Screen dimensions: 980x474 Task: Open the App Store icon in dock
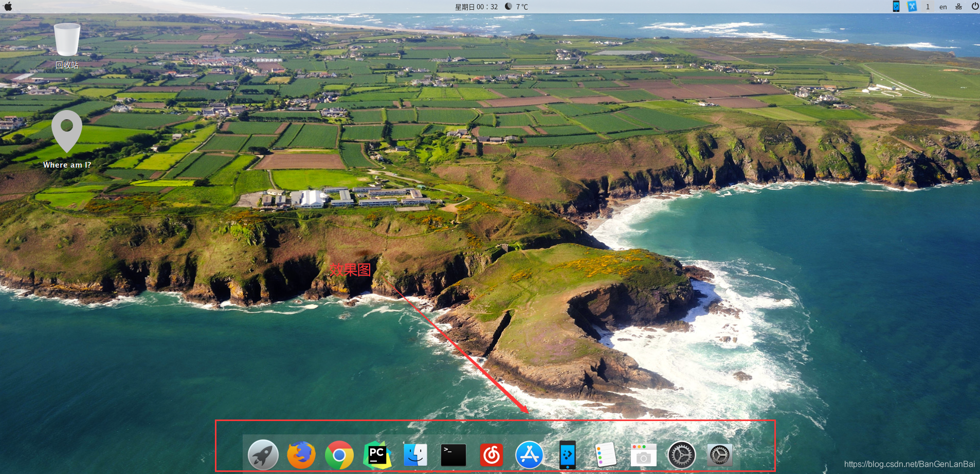pyautogui.click(x=530, y=455)
